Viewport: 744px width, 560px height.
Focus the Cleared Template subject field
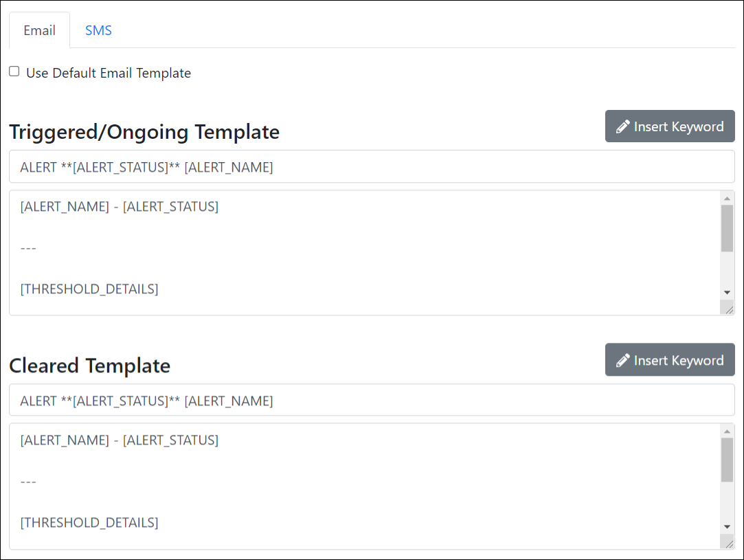pos(372,401)
